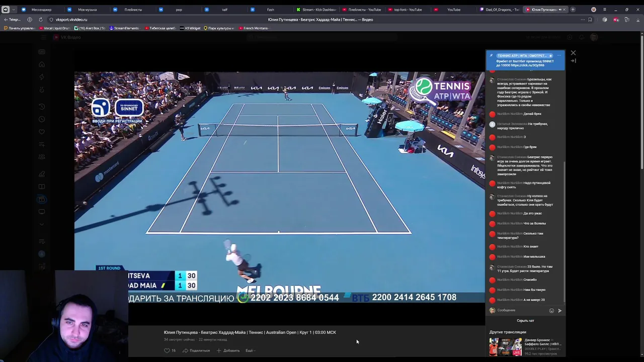Click the Другие трансляции heading
The image size is (644, 362).
(508, 332)
